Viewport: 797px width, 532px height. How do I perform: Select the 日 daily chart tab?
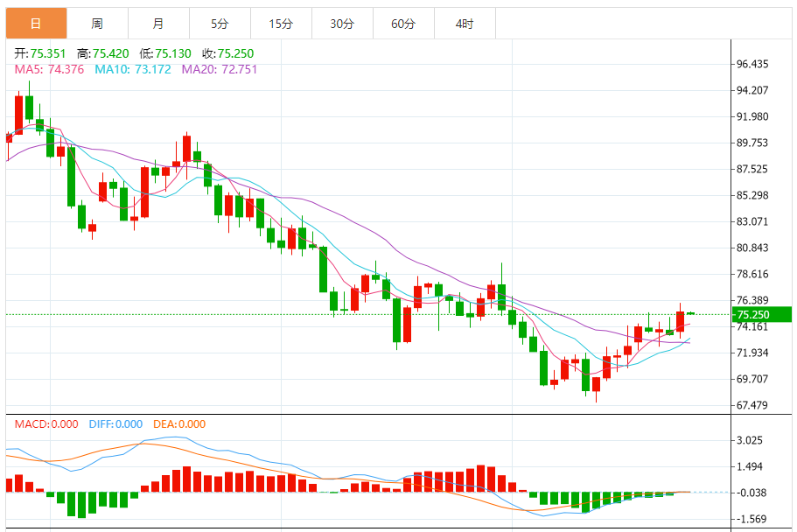coord(36,24)
